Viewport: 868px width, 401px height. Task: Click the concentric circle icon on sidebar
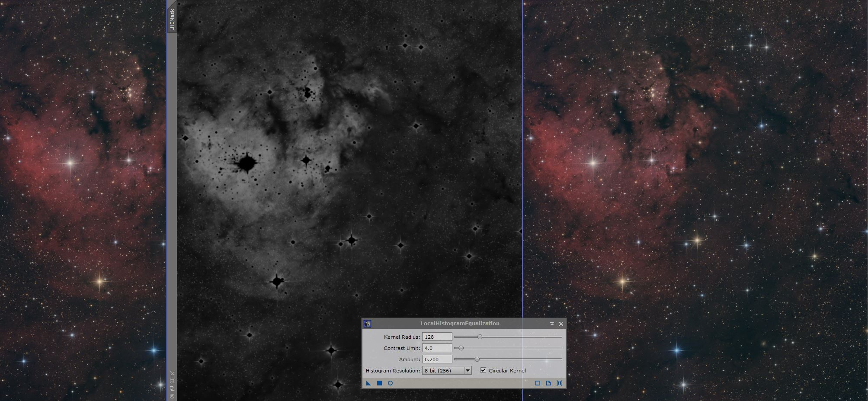point(172,396)
